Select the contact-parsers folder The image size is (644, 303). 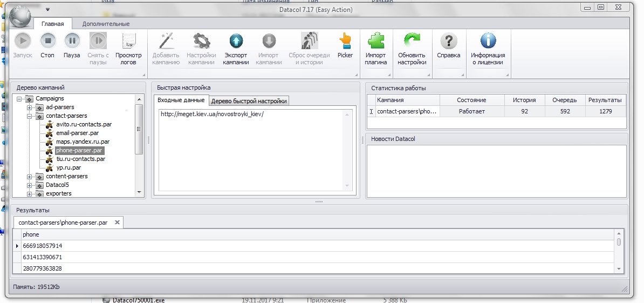click(x=66, y=116)
